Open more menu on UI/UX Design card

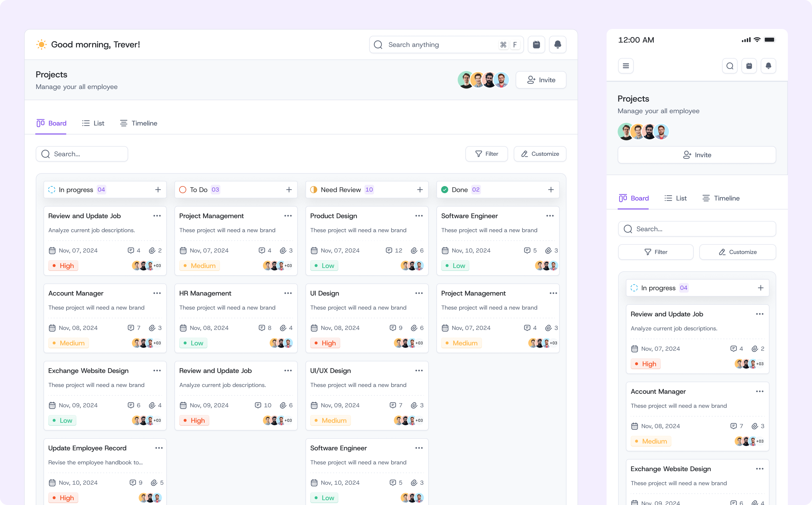click(x=419, y=371)
